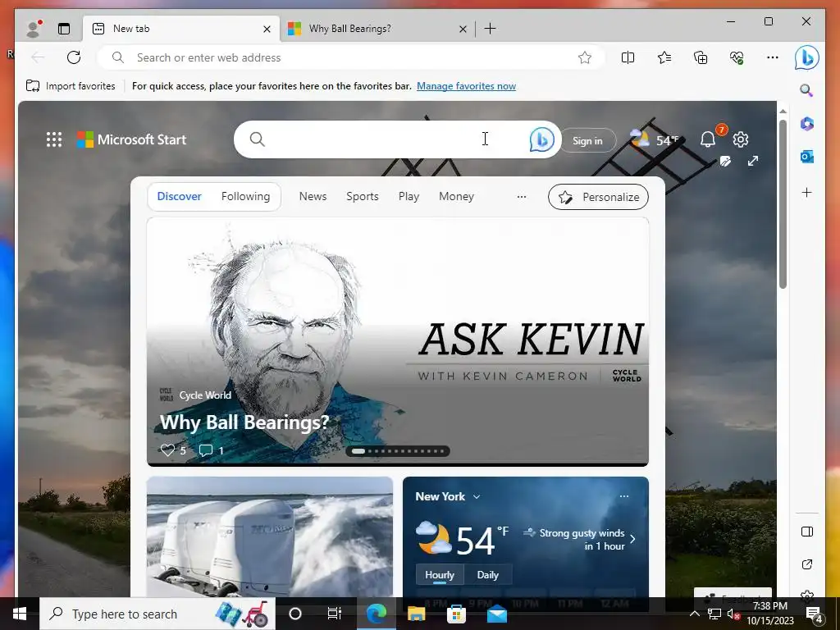Screen dimensions: 840x630
Task: Open Microsoft Store from taskbar
Action: click(x=456, y=614)
